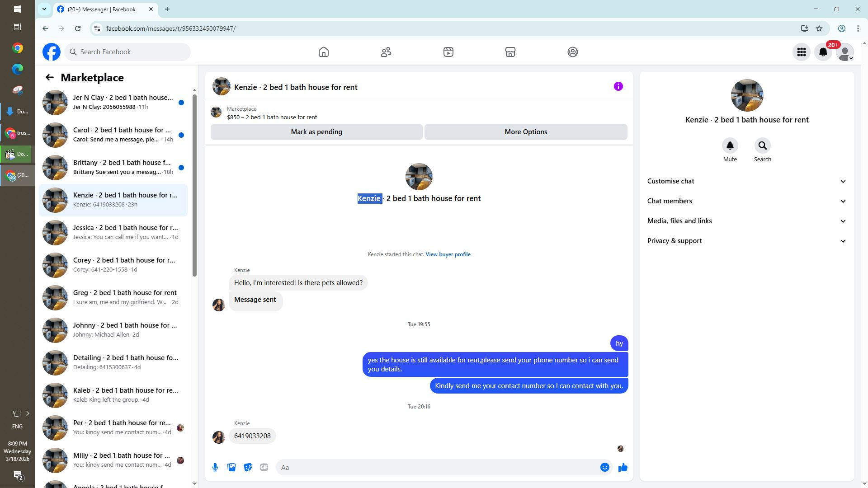Attach a photo using image icon
The width and height of the screenshot is (868, 488).
point(231,467)
